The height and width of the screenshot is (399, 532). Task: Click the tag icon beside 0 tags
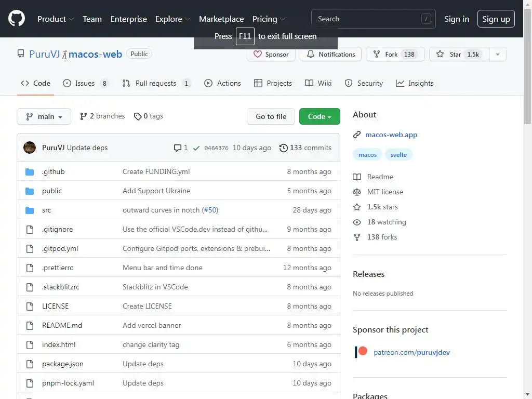[x=137, y=116]
